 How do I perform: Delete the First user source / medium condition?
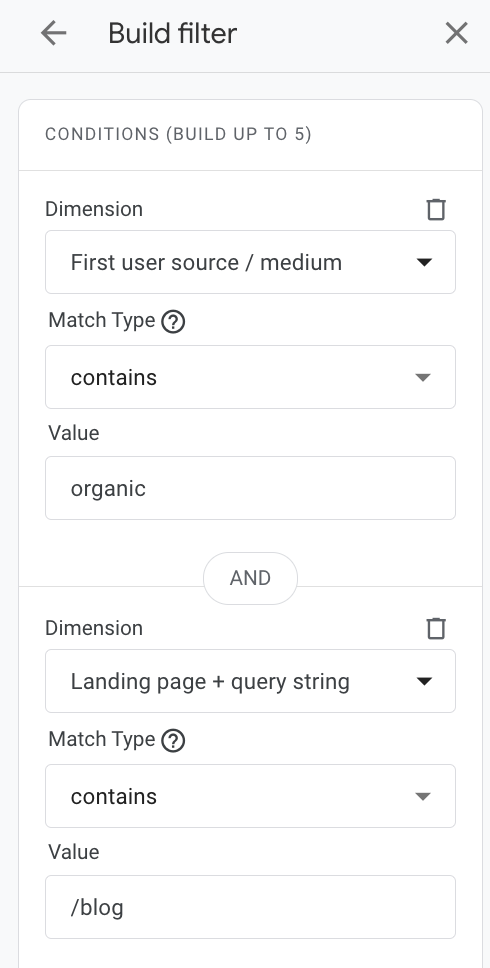click(x=436, y=209)
